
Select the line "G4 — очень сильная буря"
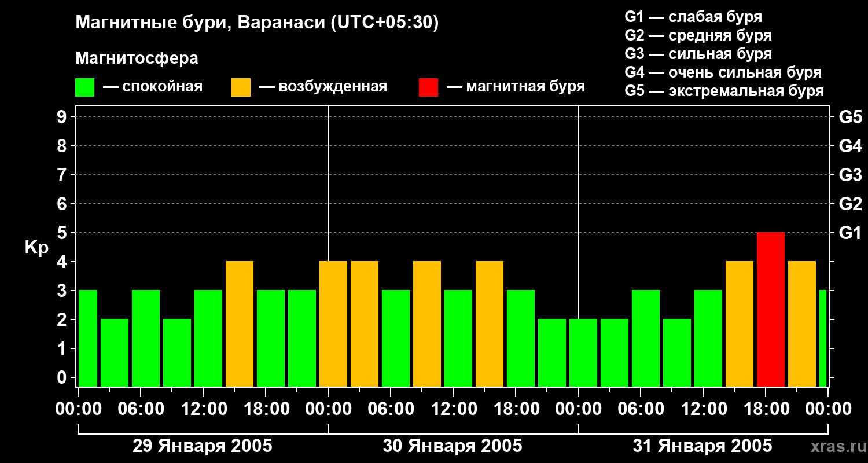(723, 72)
